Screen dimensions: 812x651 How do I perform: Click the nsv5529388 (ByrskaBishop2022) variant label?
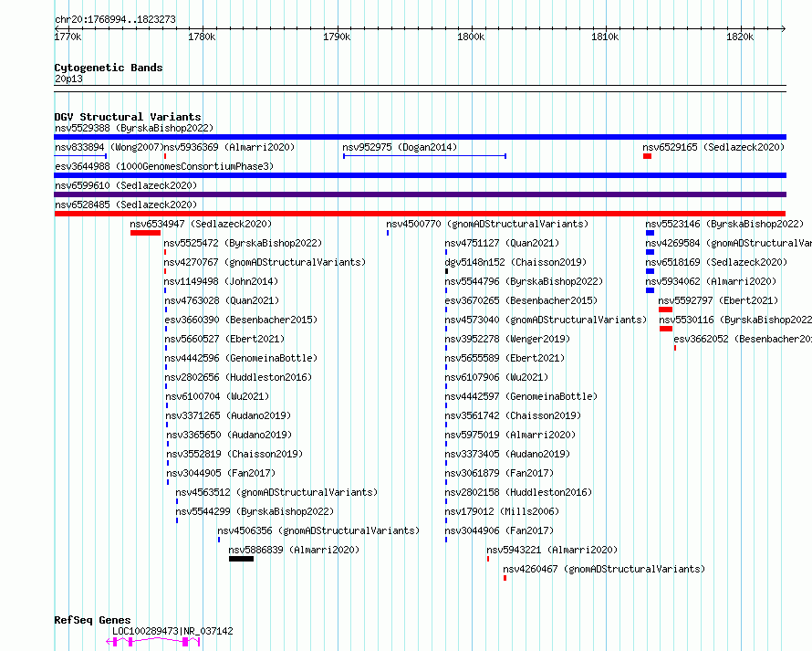tap(134, 128)
